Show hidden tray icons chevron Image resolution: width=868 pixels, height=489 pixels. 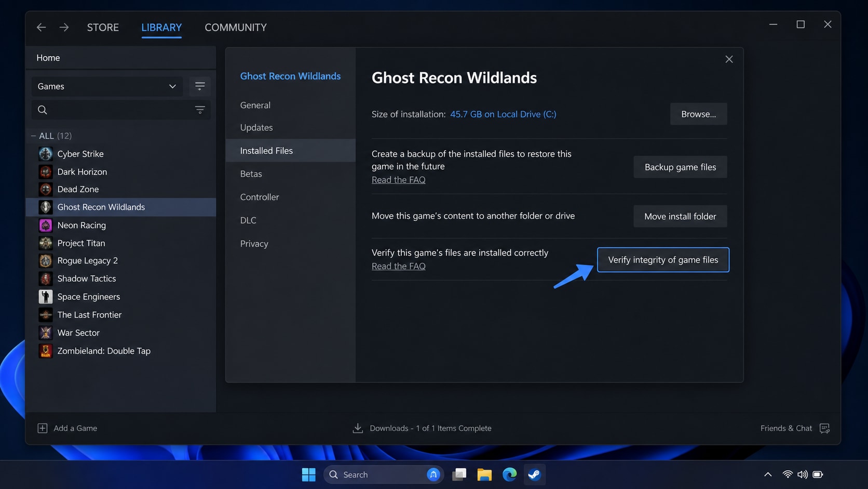[768, 474]
